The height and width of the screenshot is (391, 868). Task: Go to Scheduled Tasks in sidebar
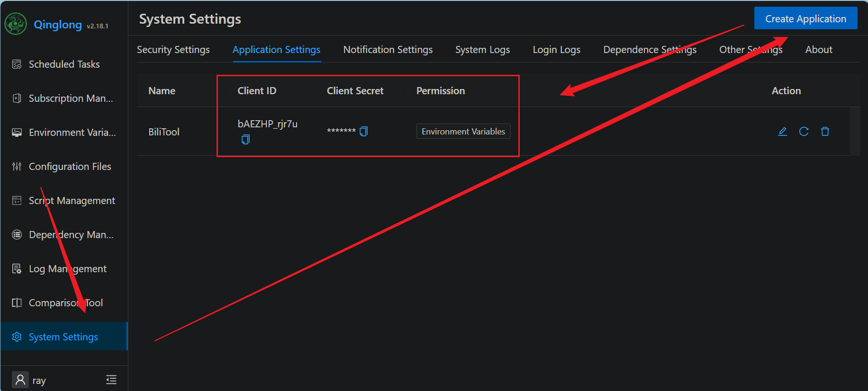64,64
